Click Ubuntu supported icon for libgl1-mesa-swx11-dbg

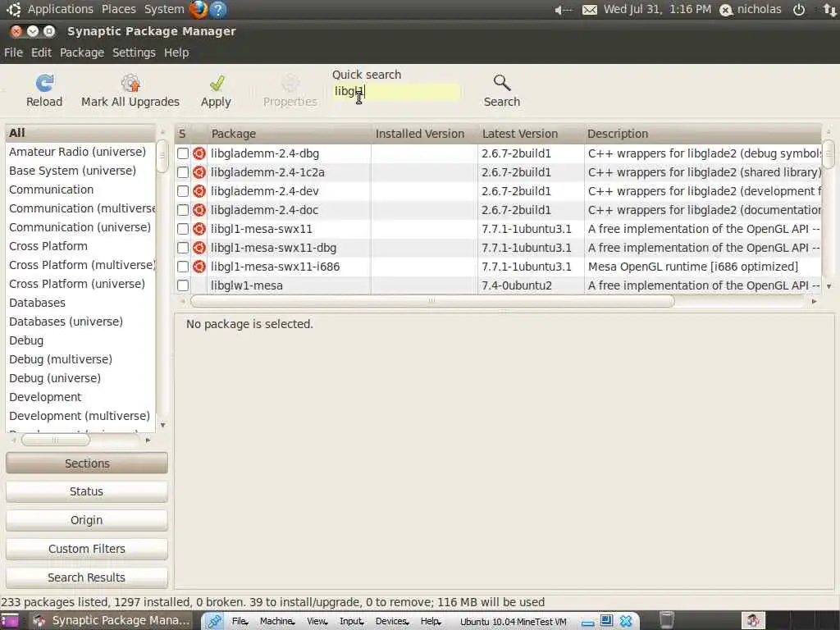[x=199, y=248]
